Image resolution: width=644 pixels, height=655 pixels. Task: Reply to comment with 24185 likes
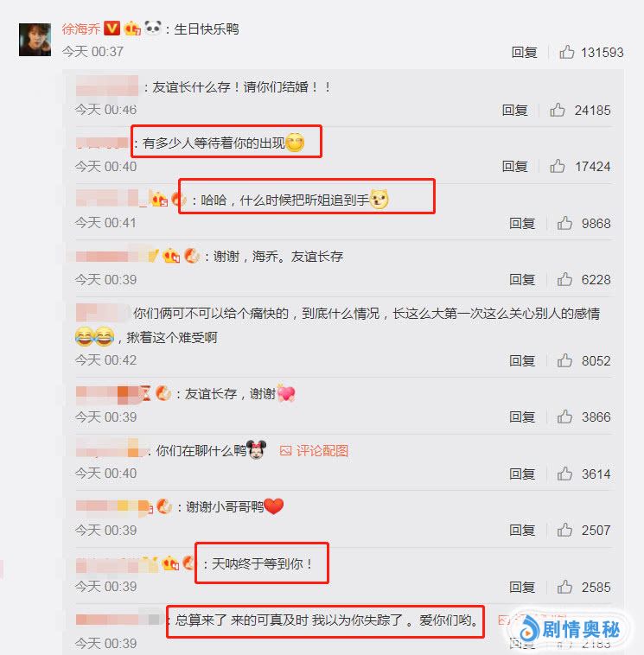pyautogui.click(x=514, y=111)
